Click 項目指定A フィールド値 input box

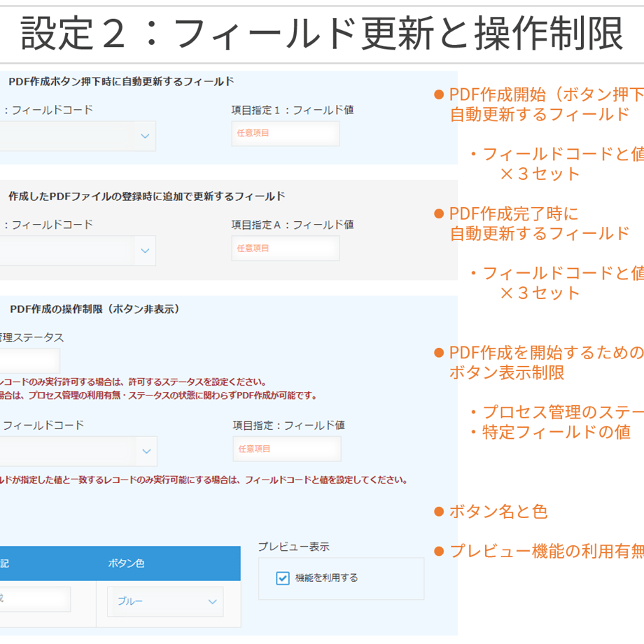(x=286, y=248)
